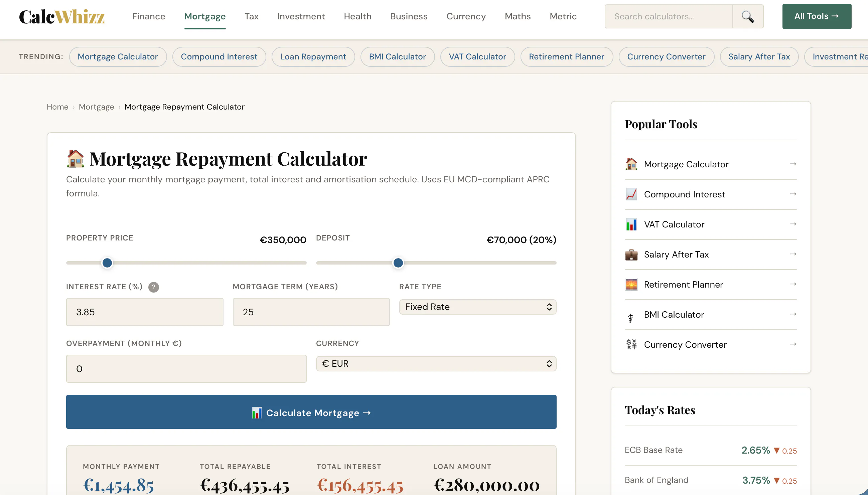
Task: Click the Search calculators text box
Action: (x=669, y=16)
